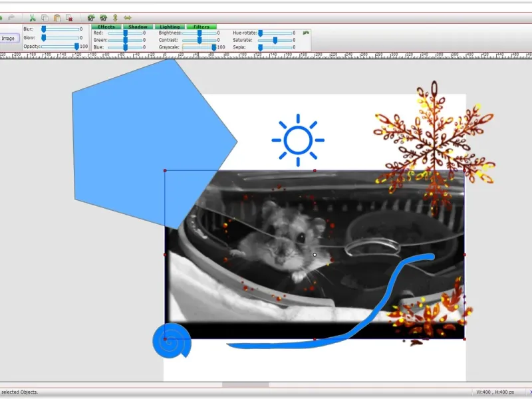
Task: Click the second 90-degree rotate icon
Action: coord(103,18)
